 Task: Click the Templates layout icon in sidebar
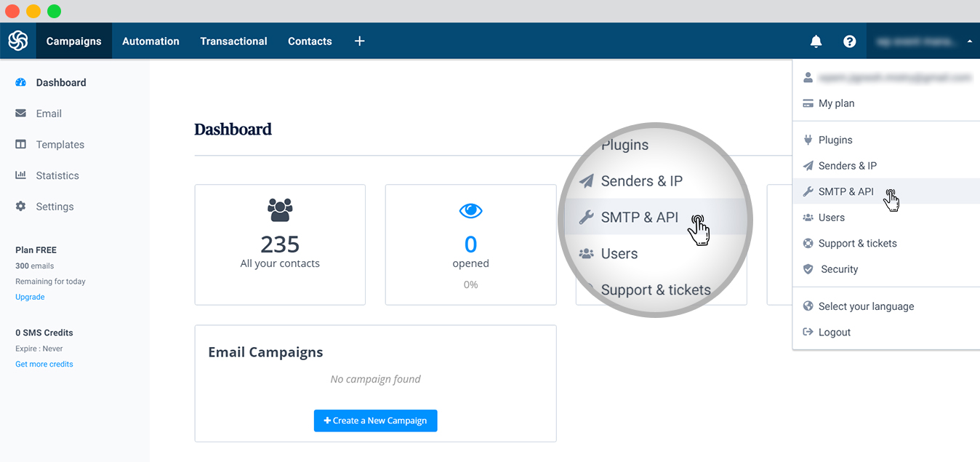(x=20, y=144)
